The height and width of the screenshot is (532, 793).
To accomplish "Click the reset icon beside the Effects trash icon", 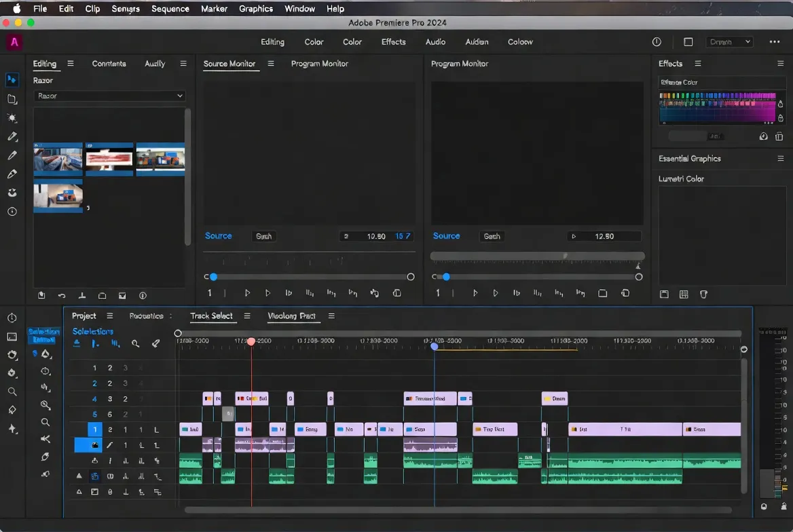I will pyautogui.click(x=764, y=136).
